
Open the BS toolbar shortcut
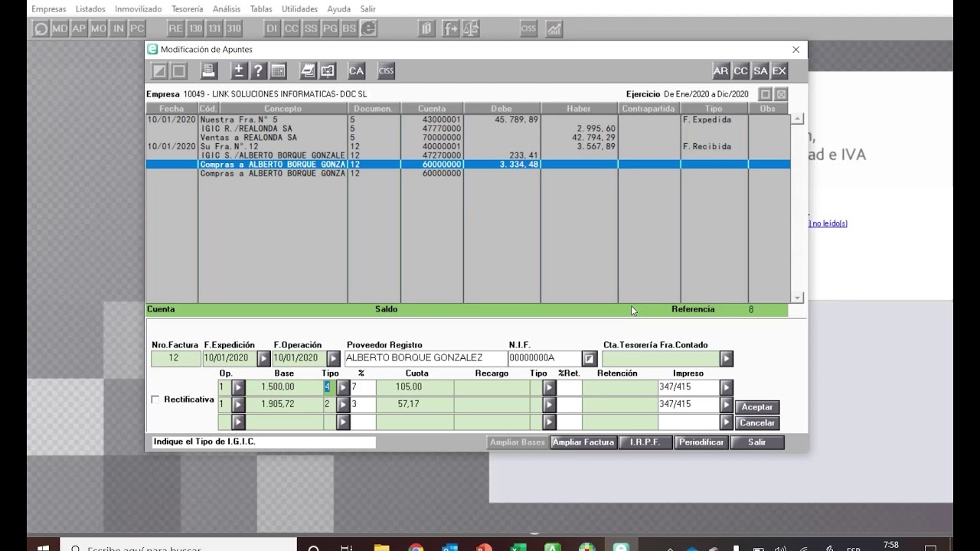click(348, 29)
